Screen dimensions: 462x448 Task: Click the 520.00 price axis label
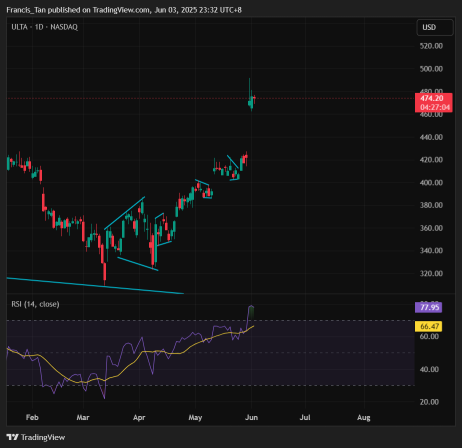[x=431, y=46]
